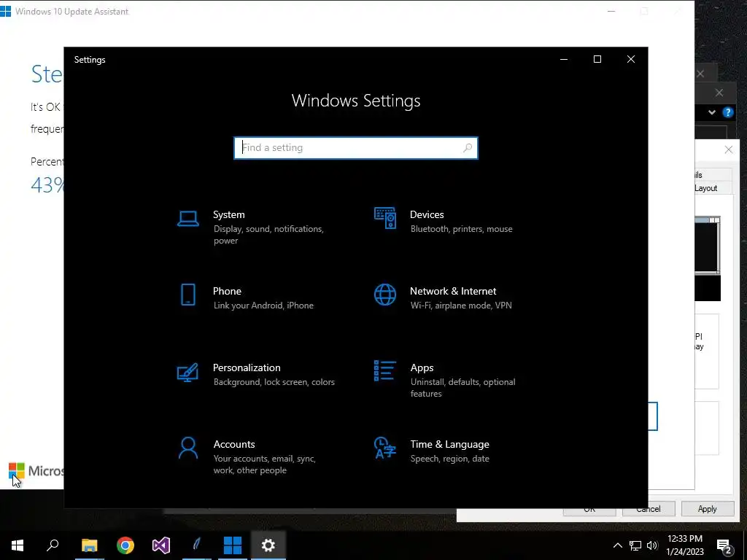This screenshot has width=747, height=560.
Task: Open the Personalization icon
Action: (187, 373)
